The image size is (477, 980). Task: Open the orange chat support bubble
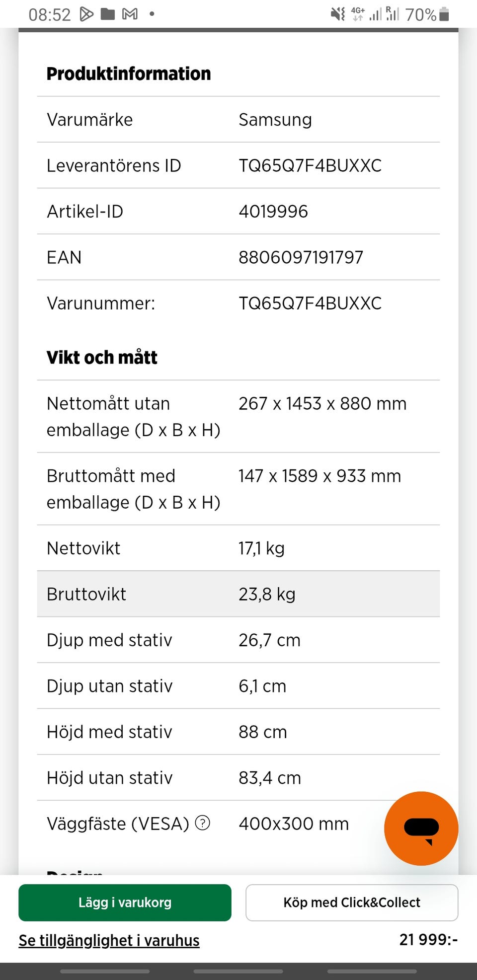pyautogui.click(x=421, y=828)
